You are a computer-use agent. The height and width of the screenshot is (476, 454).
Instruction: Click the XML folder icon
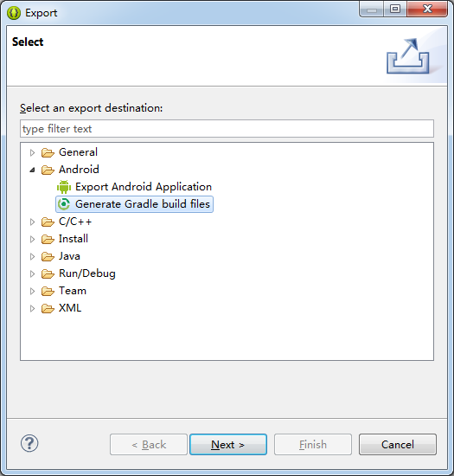coord(48,308)
